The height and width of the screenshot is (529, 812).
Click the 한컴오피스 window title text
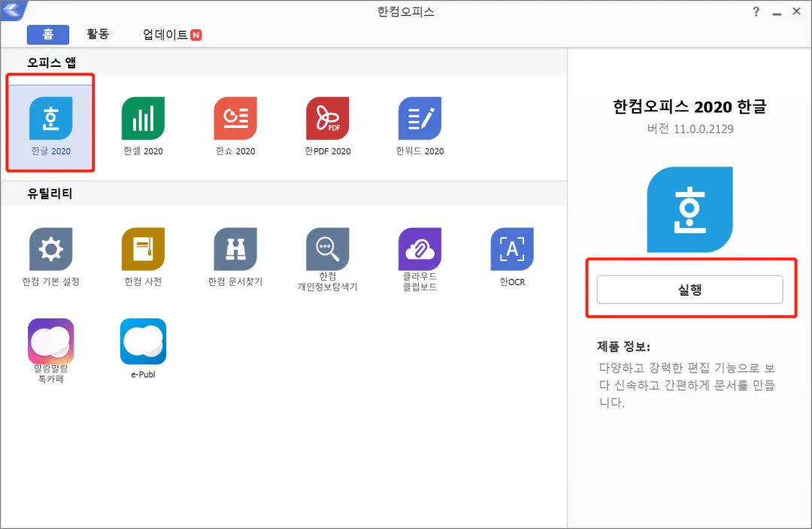pos(405,12)
